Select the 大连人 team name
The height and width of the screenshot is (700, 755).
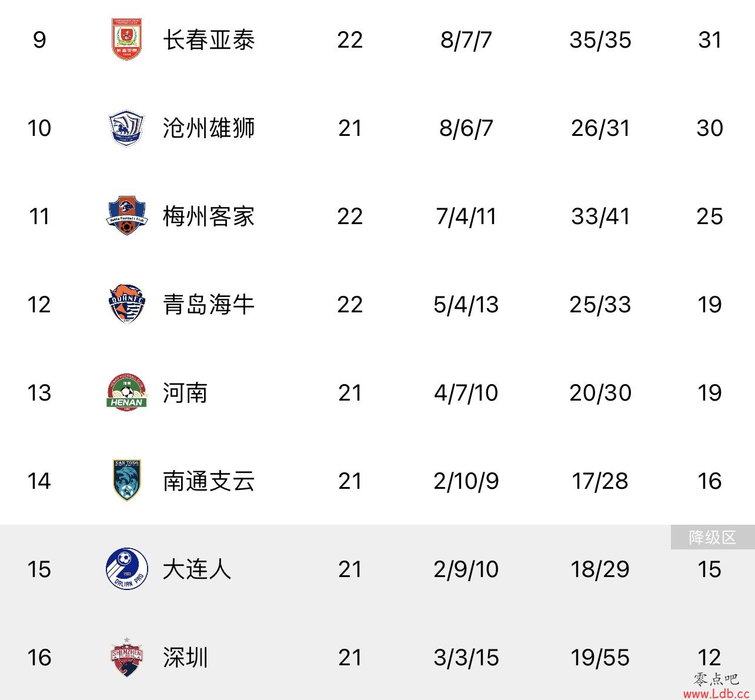pos(197,569)
